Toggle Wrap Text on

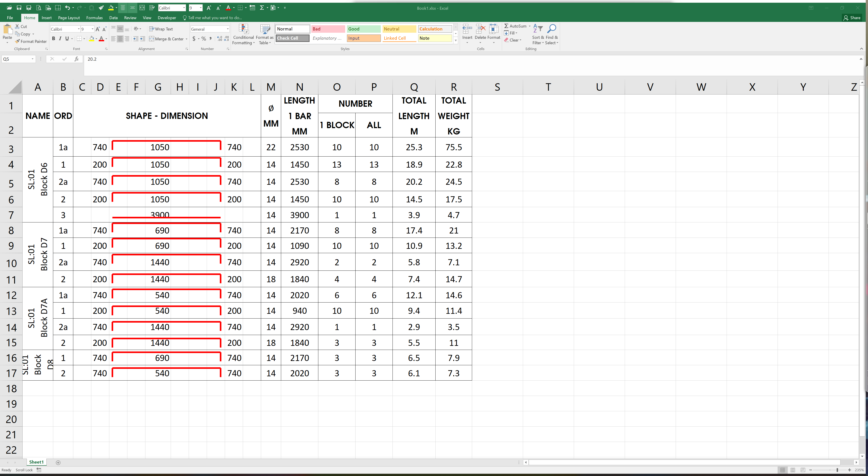[x=161, y=29]
